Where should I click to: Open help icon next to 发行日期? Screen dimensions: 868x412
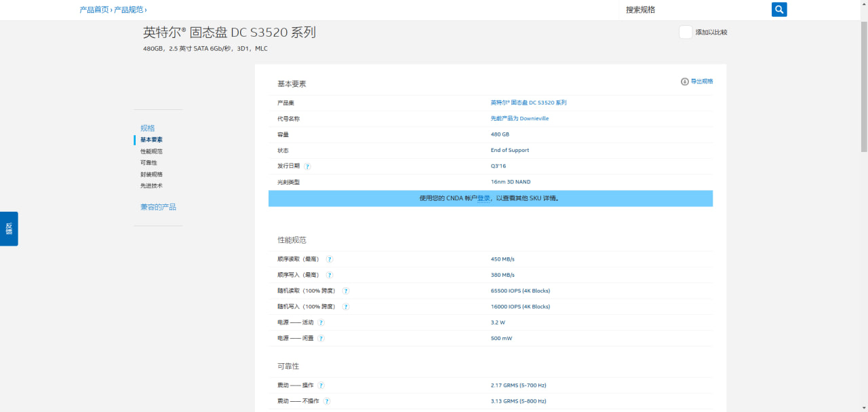point(307,166)
